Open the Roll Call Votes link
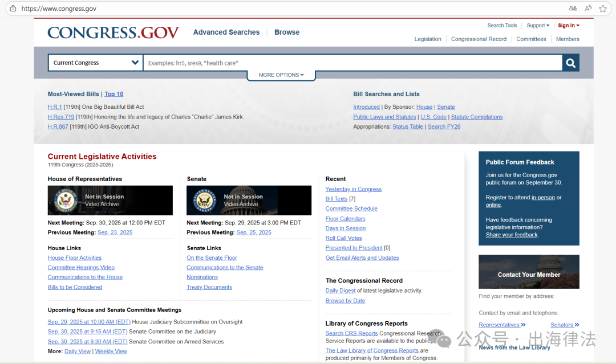The width and height of the screenshot is (616, 364). click(344, 238)
